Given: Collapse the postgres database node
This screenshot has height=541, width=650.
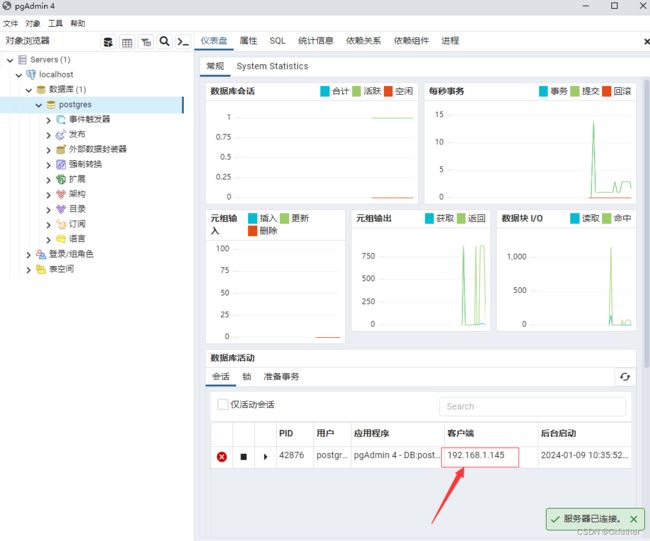Looking at the screenshot, I should pos(39,105).
